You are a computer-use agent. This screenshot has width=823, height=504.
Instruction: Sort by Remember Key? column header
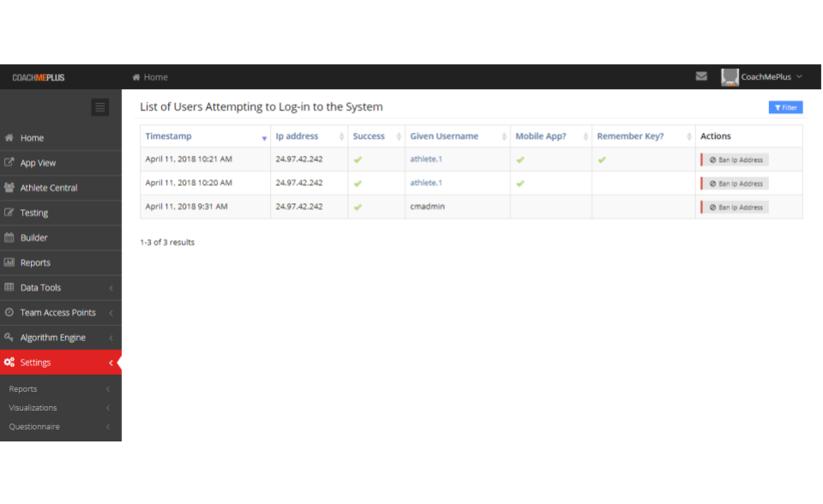point(630,136)
